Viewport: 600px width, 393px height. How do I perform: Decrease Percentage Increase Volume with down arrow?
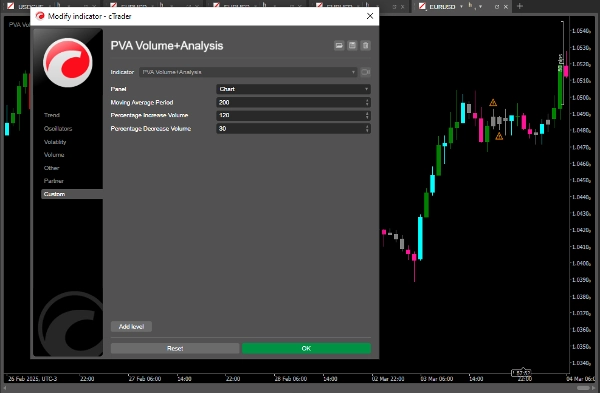[x=367, y=117]
